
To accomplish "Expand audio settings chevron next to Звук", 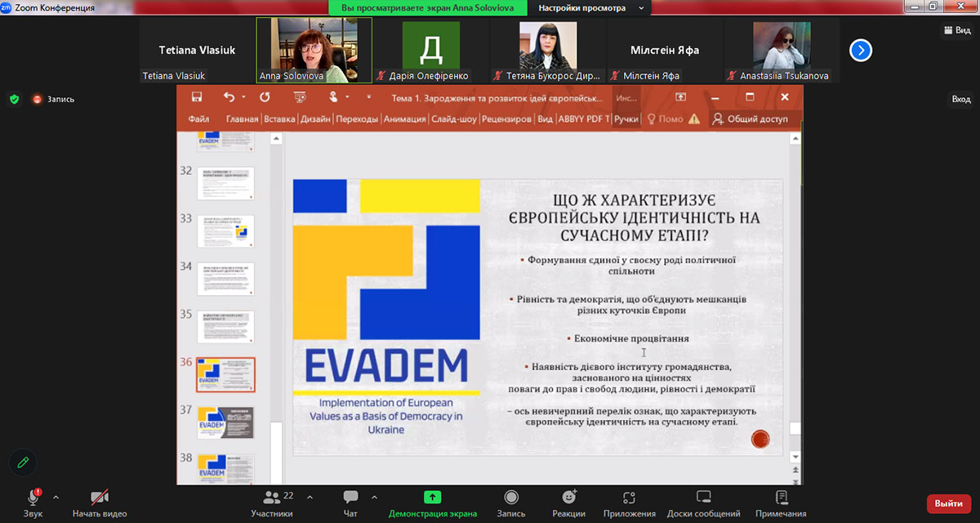I will click(56, 497).
